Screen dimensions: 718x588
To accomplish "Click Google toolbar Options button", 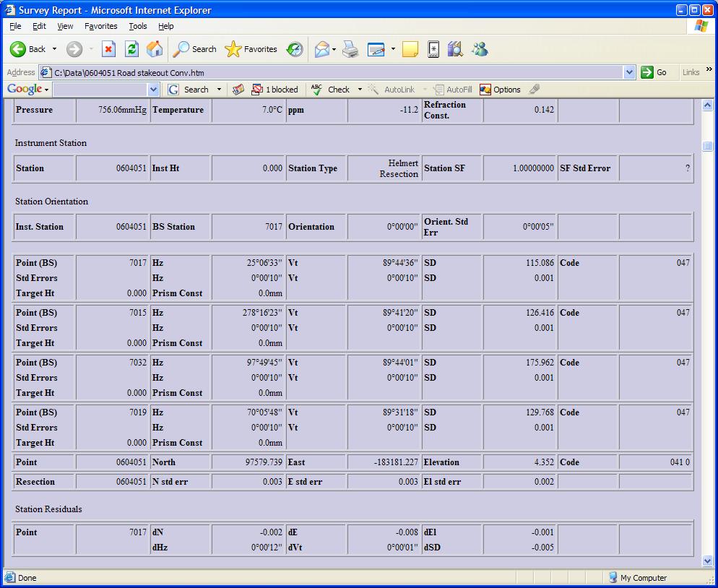I will 500,90.
